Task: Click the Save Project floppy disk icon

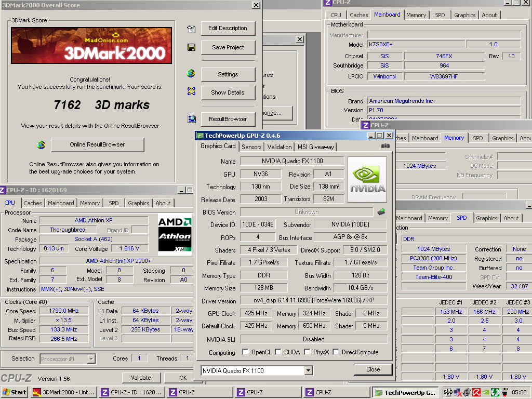Action: pyautogui.click(x=191, y=47)
